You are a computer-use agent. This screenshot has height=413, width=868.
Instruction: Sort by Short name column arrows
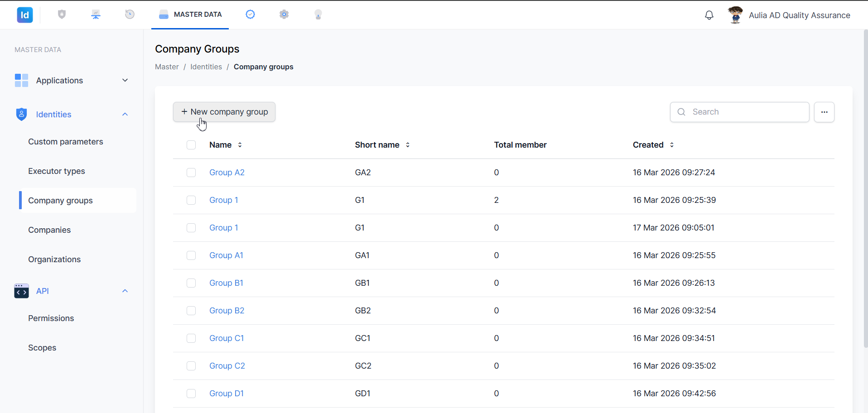(x=408, y=145)
